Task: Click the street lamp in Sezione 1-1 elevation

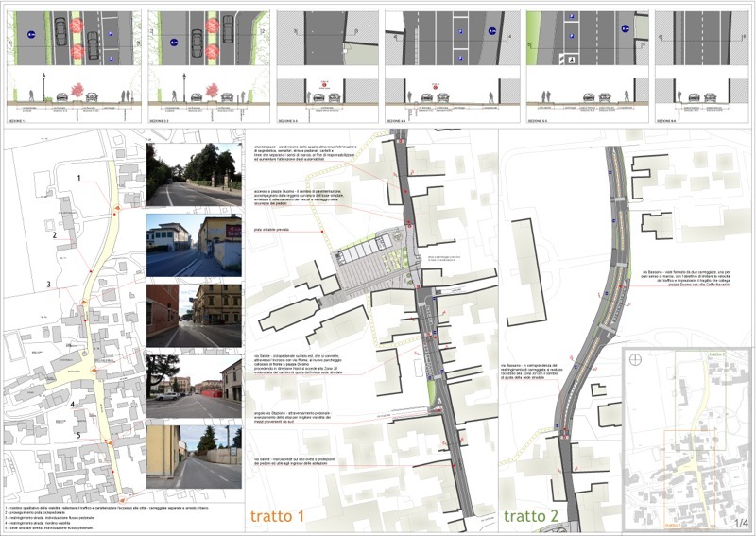Action: coord(43,87)
